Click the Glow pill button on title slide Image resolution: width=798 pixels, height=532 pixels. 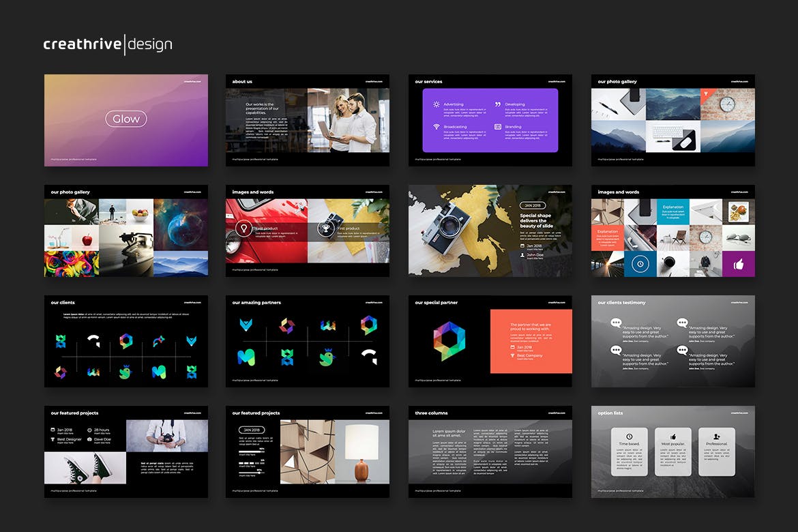pos(126,119)
